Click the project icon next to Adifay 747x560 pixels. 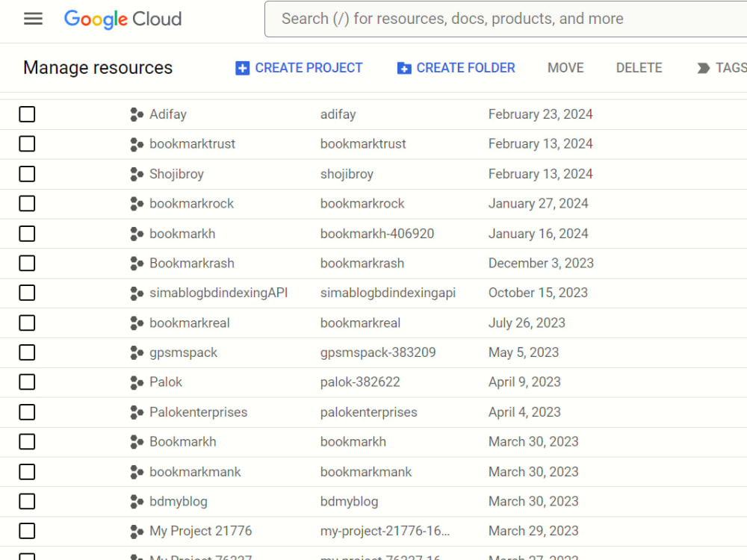coord(137,114)
